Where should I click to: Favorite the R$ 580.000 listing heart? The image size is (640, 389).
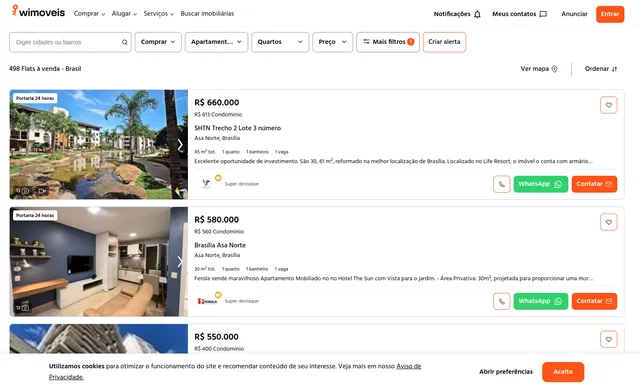click(x=609, y=222)
